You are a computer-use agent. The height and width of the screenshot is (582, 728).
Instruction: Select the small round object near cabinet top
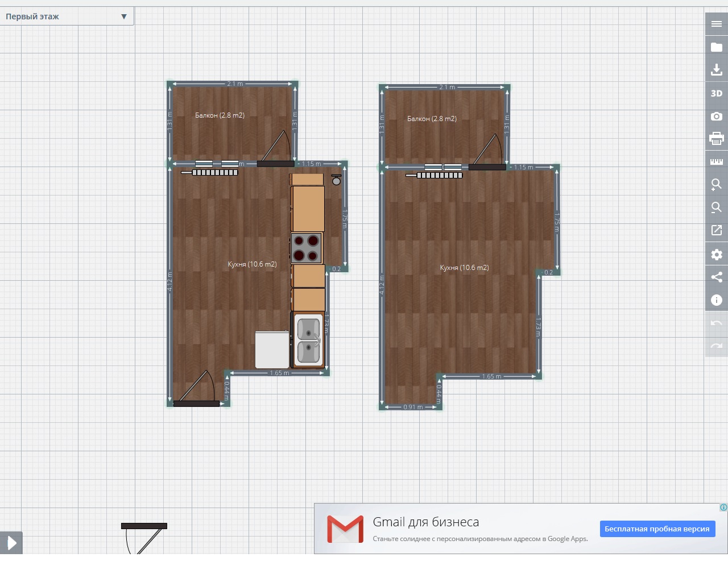pos(337,180)
